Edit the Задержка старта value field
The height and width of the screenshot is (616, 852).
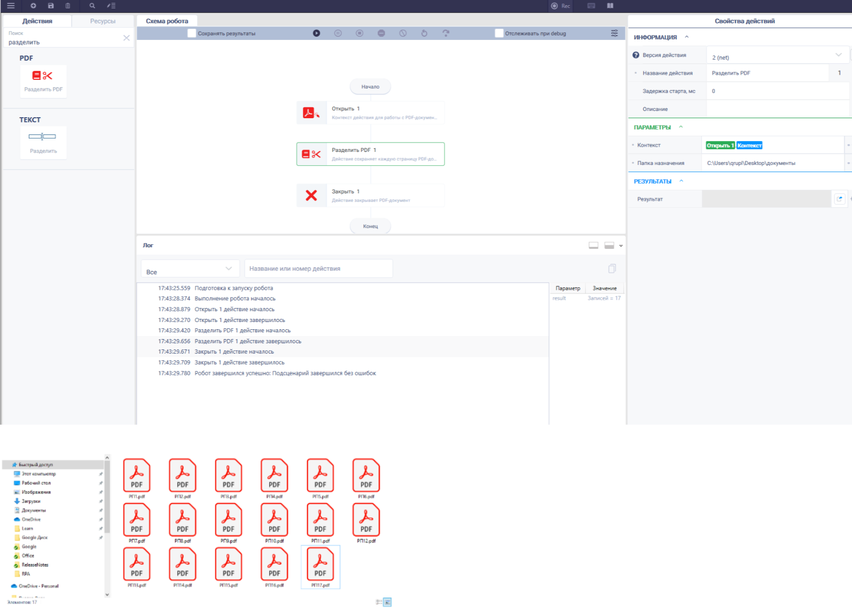point(777,91)
